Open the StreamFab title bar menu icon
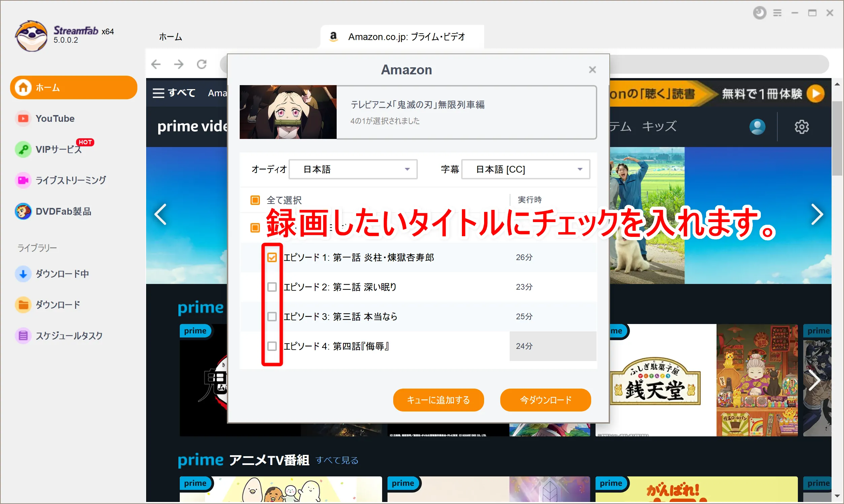This screenshot has width=844, height=504. 777,13
